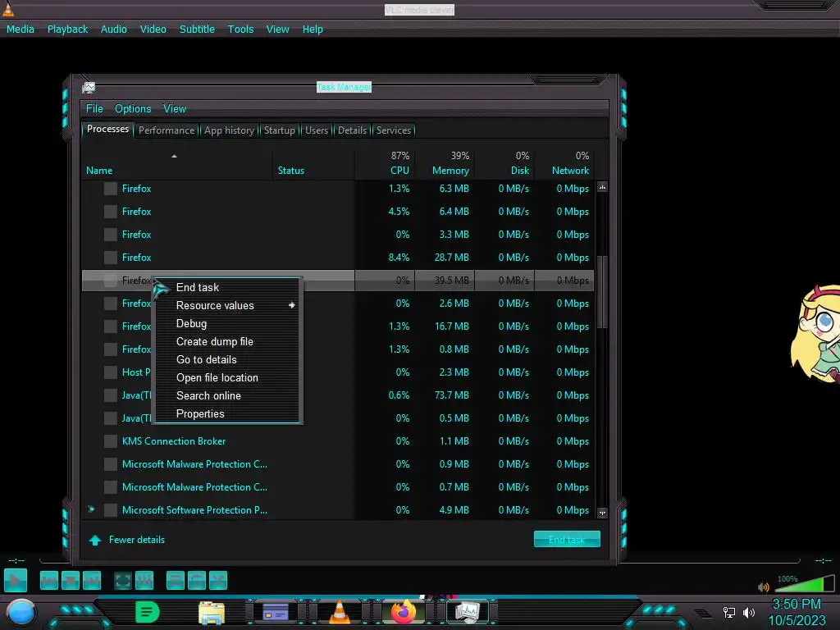Click the scrollbar up arrow in process list
The image size is (840, 630).
pyautogui.click(x=602, y=188)
